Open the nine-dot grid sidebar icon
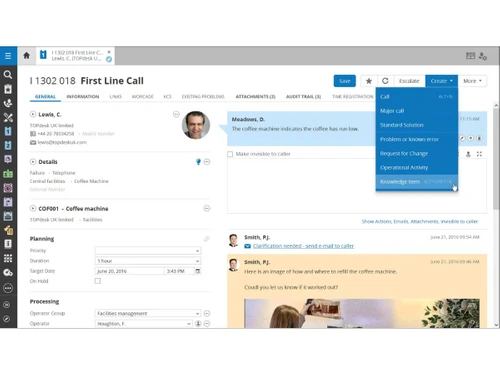Viewport: 500px width, 375px height. (8, 258)
